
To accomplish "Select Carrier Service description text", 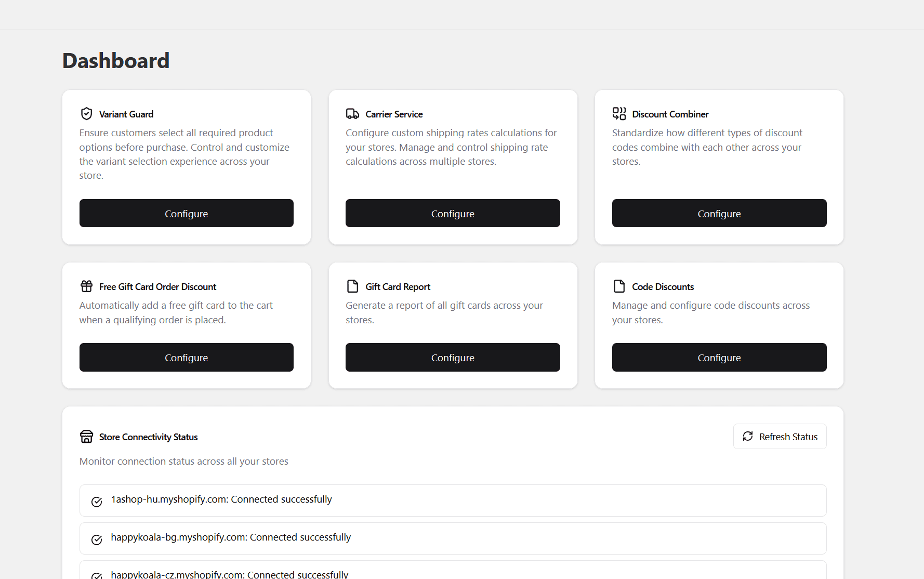I will pos(451,147).
